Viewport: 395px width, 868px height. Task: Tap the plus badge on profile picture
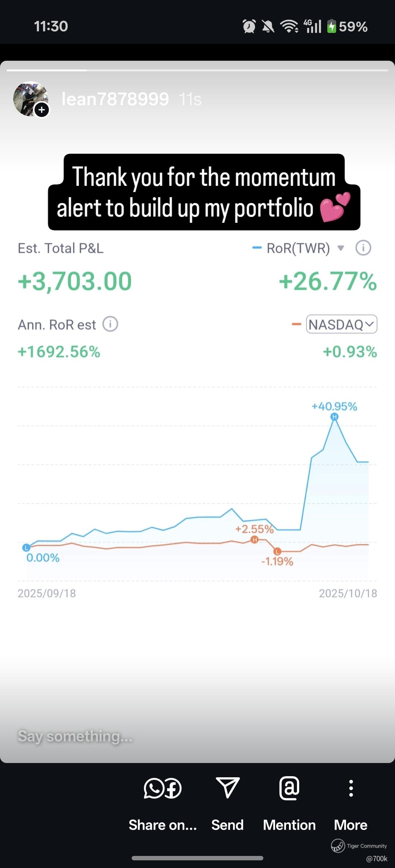click(42, 109)
